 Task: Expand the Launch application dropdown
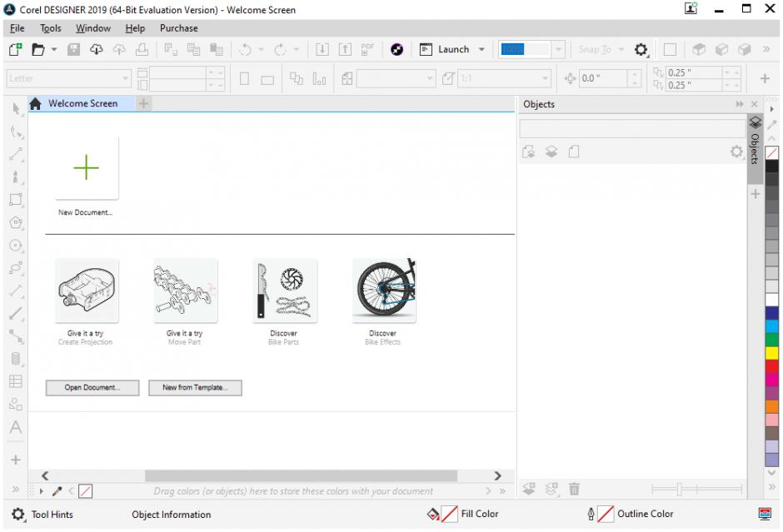(481, 50)
